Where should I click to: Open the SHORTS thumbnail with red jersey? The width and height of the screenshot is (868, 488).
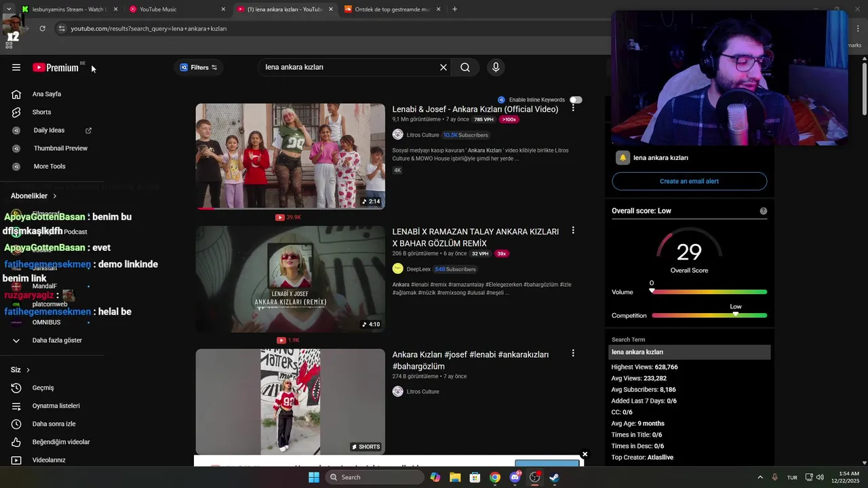(290, 402)
